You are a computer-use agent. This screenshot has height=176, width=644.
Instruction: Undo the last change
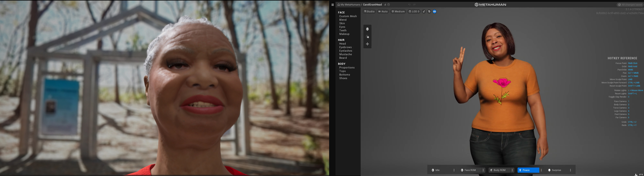409,5
